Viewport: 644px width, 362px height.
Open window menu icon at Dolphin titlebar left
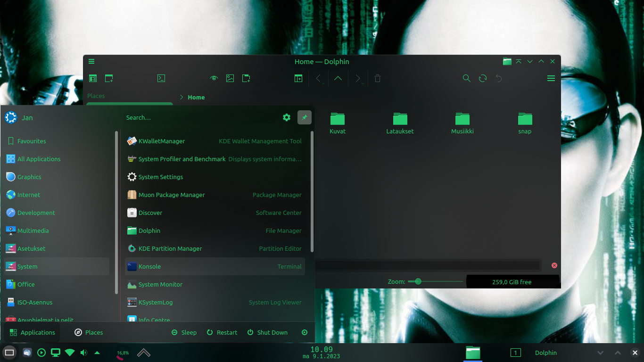click(91, 61)
